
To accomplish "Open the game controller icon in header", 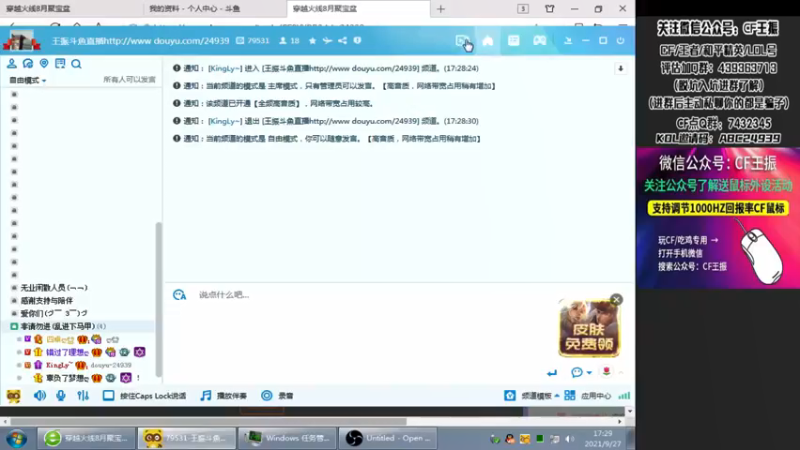I will (x=539, y=41).
